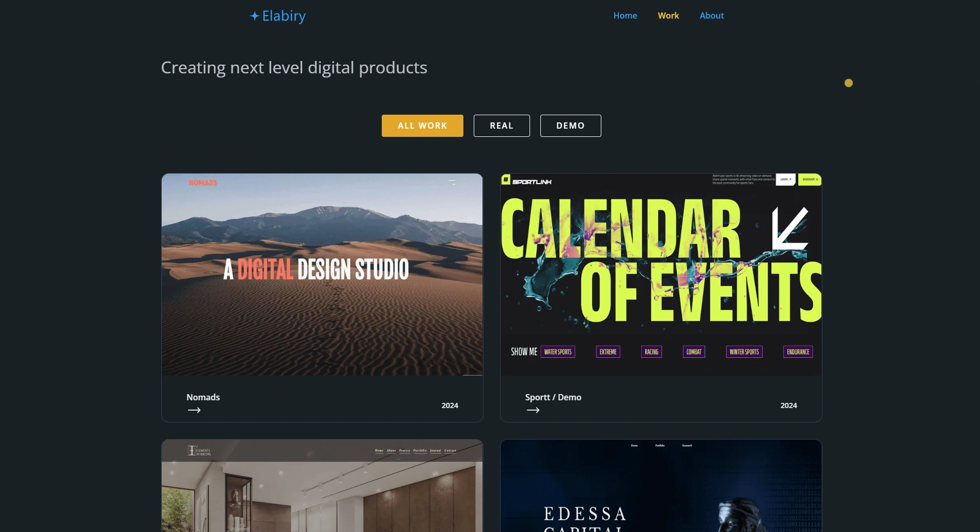Go to the Home nav link
Viewport: 980px width, 532px height.
pos(625,15)
